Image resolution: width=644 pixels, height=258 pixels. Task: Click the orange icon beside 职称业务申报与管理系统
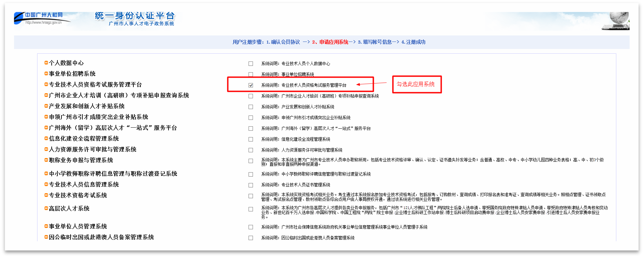tap(46, 160)
